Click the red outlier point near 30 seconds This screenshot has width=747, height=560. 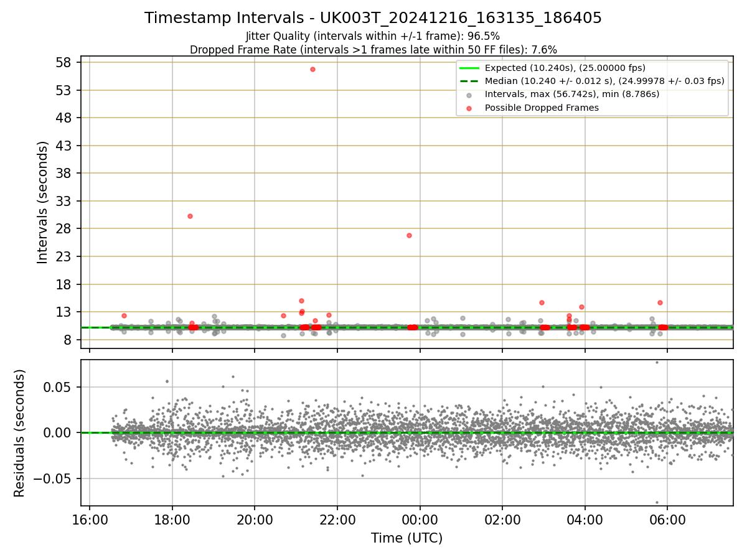coord(190,216)
